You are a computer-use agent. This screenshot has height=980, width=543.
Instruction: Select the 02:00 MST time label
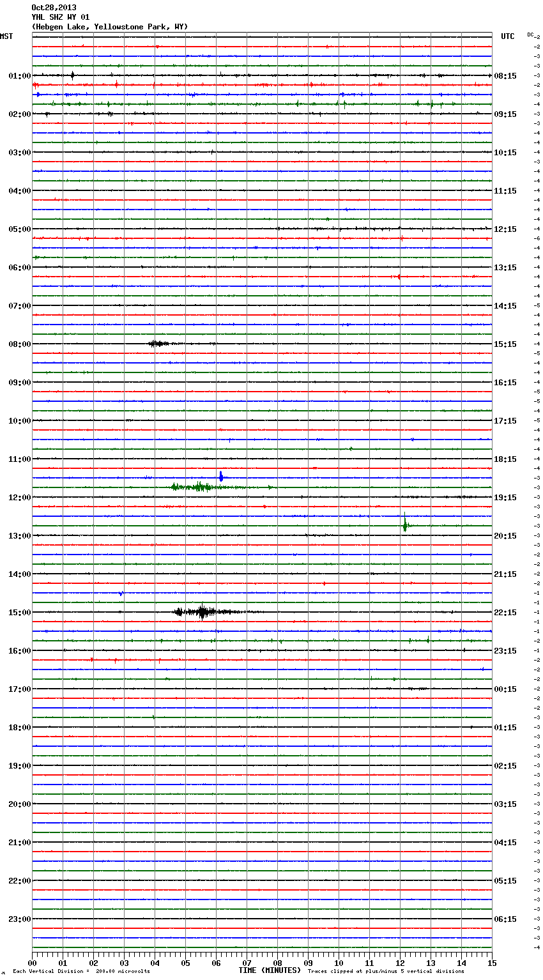(19, 114)
